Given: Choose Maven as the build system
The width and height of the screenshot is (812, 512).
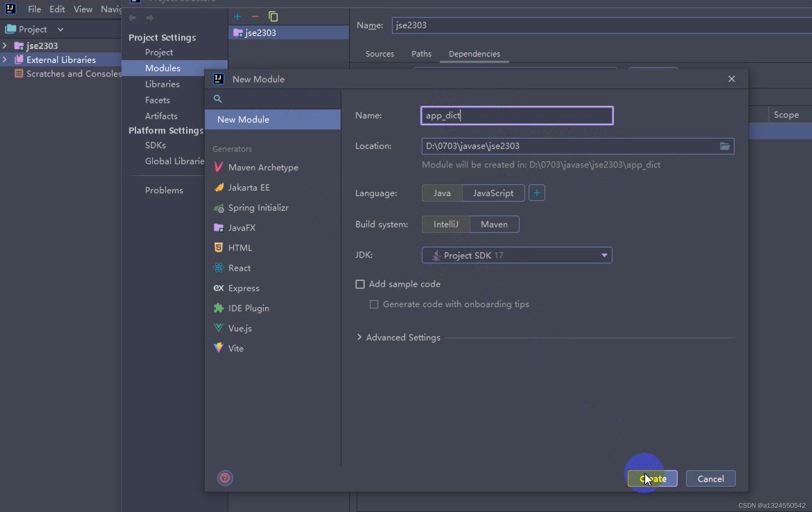Looking at the screenshot, I should pyautogui.click(x=494, y=224).
